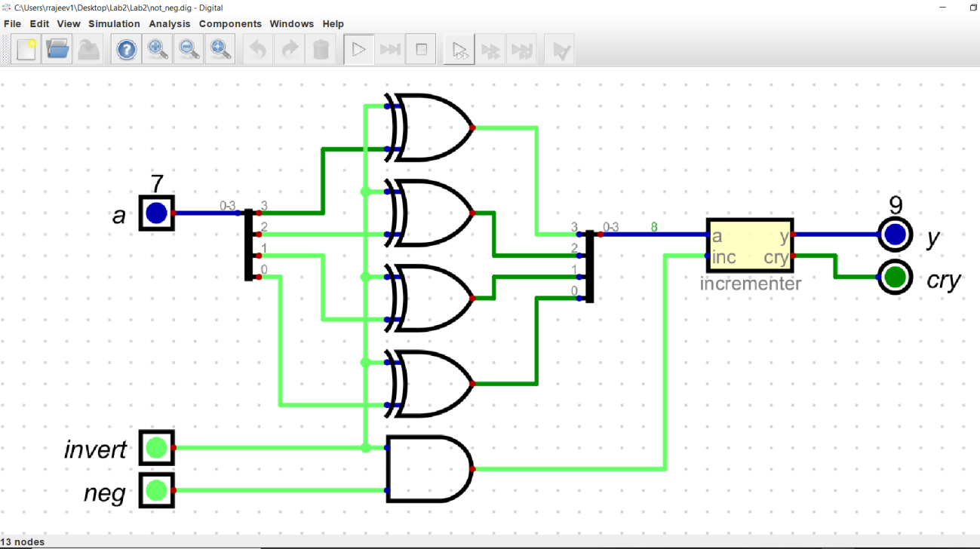Stop the simulation with the square icon

click(x=422, y=51)
